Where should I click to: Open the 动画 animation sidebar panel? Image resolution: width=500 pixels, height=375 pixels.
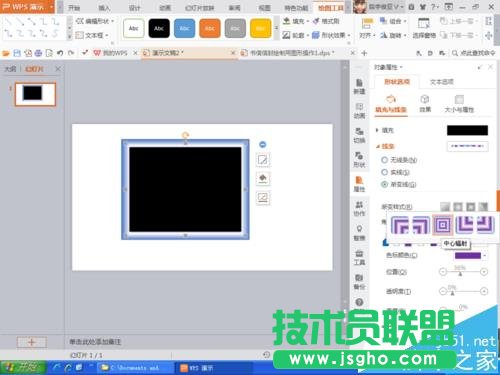tap(359, 111)
